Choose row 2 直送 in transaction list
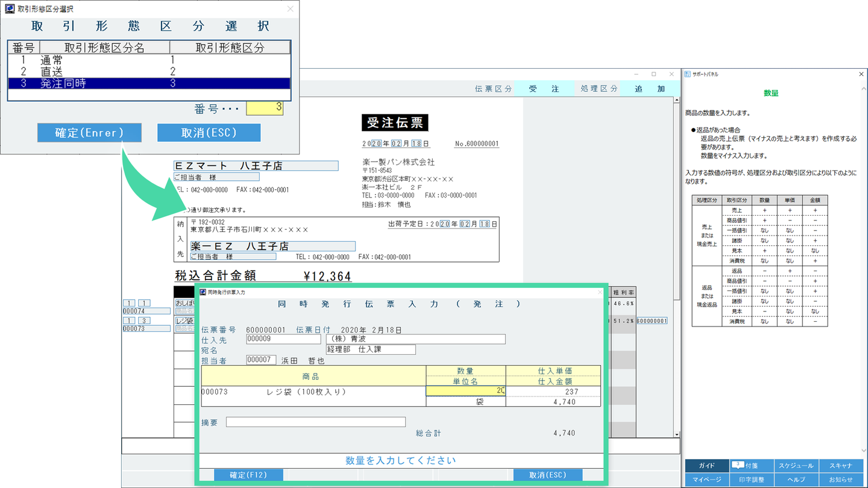The width and height of the screenshot is (868, 488). [x=149, y=72]
